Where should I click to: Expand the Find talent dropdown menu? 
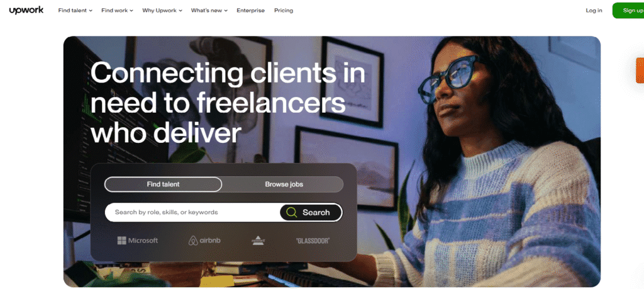(x=75, y=11)
